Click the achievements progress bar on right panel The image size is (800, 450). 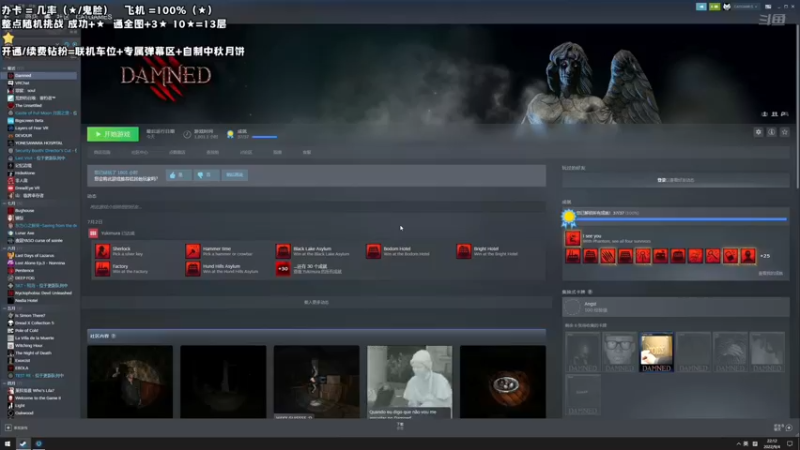click(681, 219)
